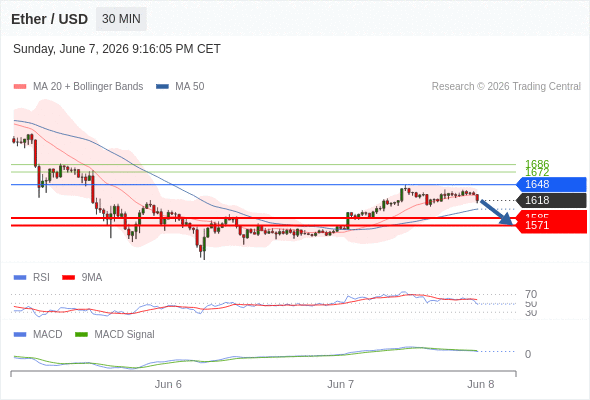
Task: Click the MA 50 legend swatch
Action: pyautogui.click(x=162, y=87)
